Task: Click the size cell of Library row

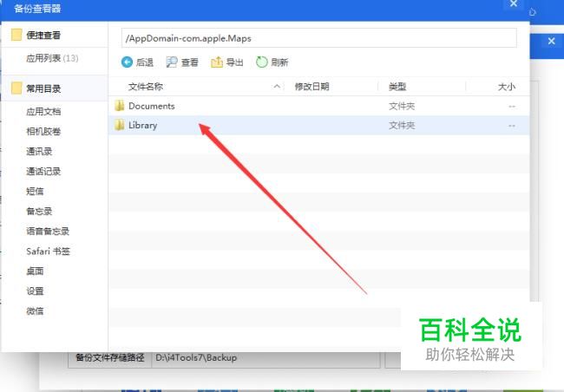Action: point(512,126)
